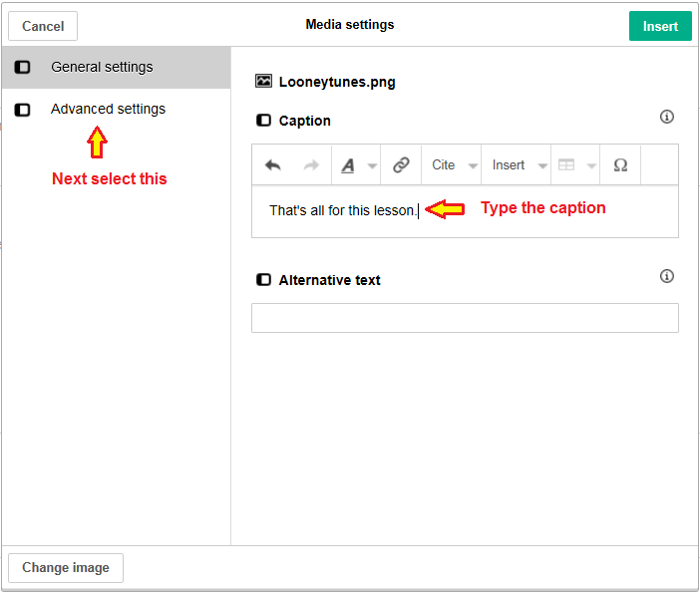The width and height of the screenshot is (700, 595).
Task: Open the text style dropdown
Action: click(x=356, y=165)
